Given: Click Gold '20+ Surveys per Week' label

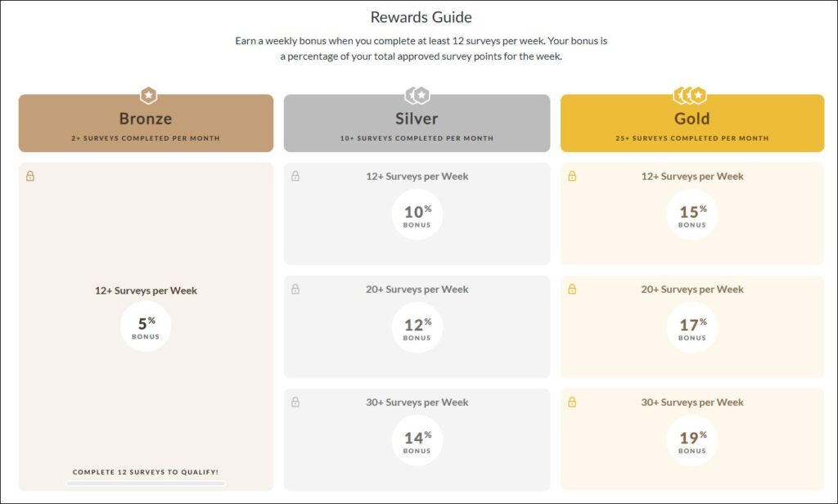Looking at the screenshot, I should click(x=692, y=289).
